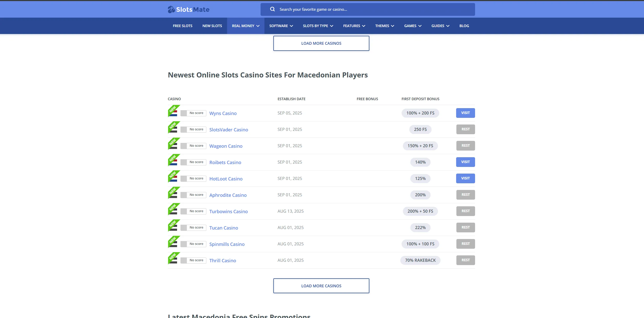Click the NEW flag icon beside Tucan Casino
Viewport: 644px width, 318px height.
pyautogui.click(x=174, y=225)
